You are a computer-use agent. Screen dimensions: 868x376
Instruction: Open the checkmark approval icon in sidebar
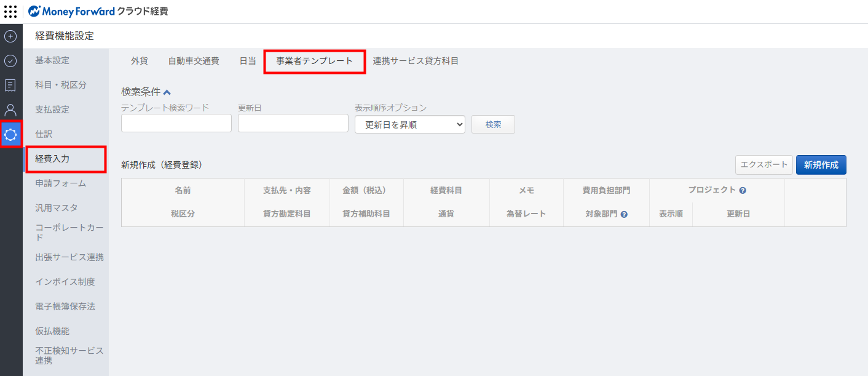click(10, 61)
